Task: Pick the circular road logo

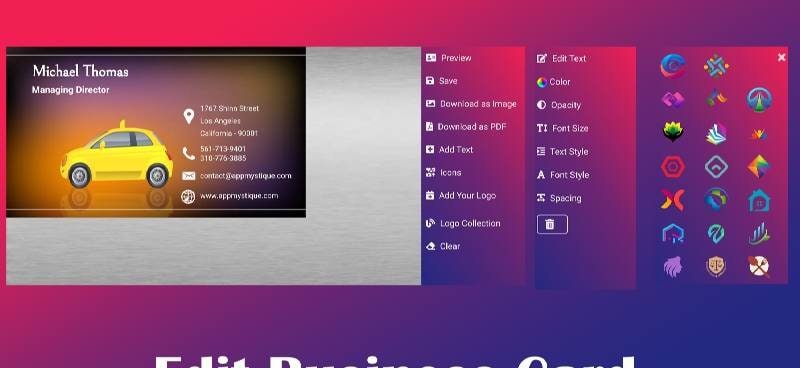Action: click(x=759, y=100)
